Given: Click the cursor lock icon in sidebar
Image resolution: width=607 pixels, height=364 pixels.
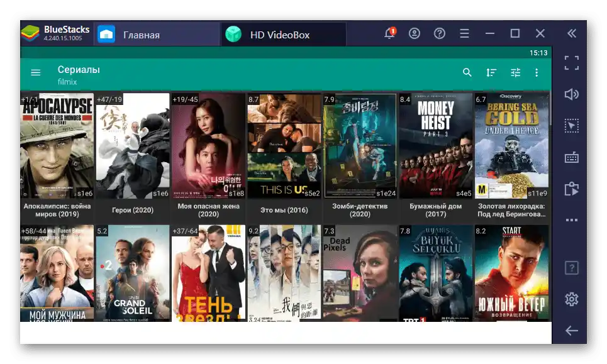Looking at the screenshot, I should pos(572,126).
